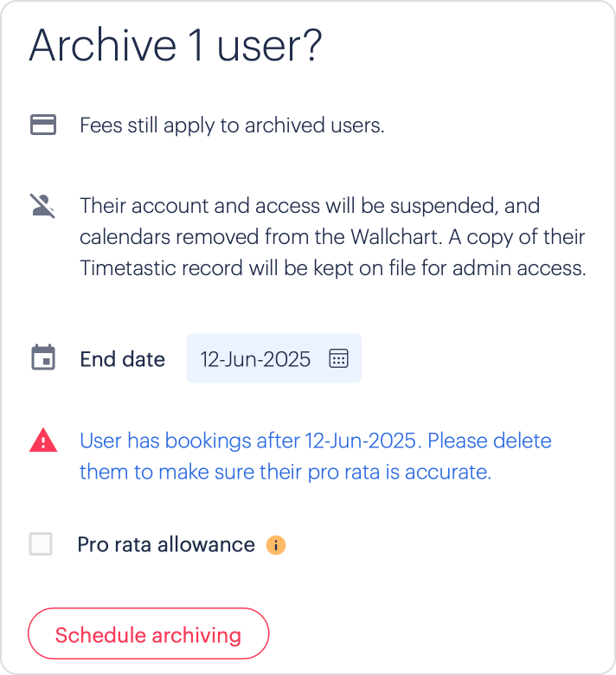
Task: Click the End date label
Action: coord(123,359)
